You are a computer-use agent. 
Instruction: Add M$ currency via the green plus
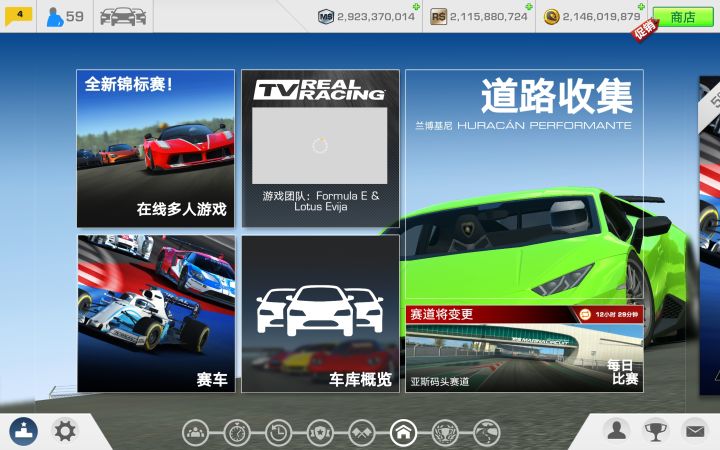[x=416, y=6]
